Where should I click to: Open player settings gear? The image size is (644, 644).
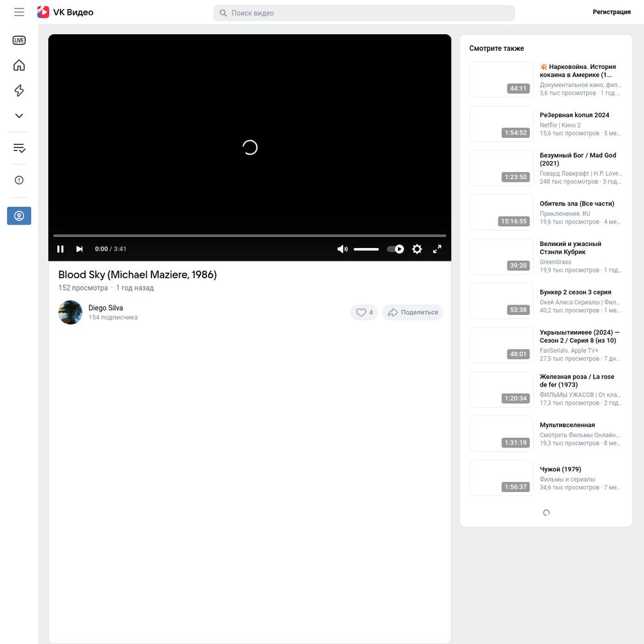(x=417, y=249)
